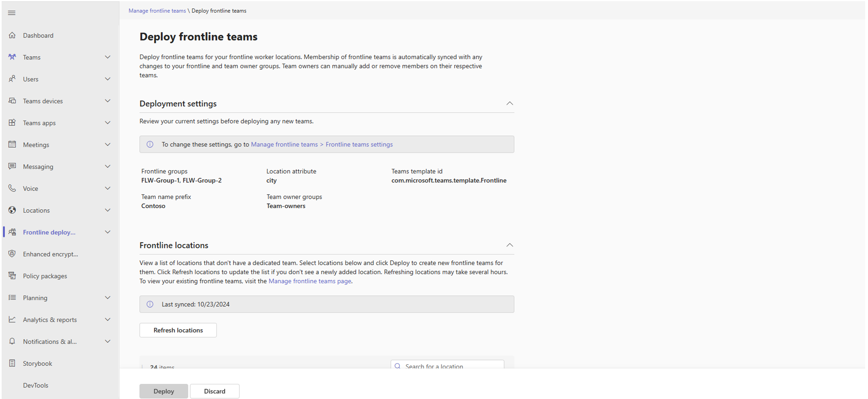Expand the Teams apps sidebar chevron
Viewport: 868px width, 399px height.
[x=108, y=123]
